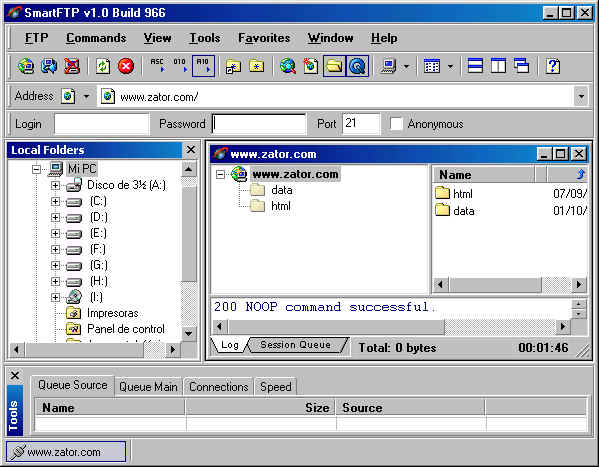
Task: Collapse the www.zator.com remote tree root
Action: point(220,175)
